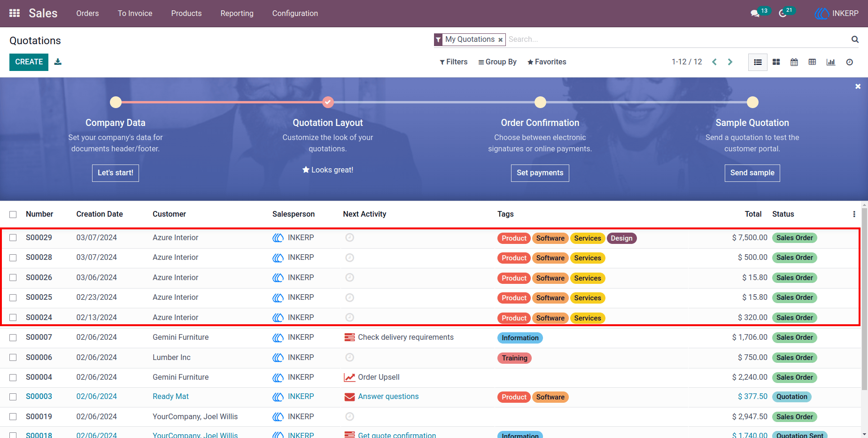Open the Group By dropdown
The image size is (868, 438).
tap(497, 62)
